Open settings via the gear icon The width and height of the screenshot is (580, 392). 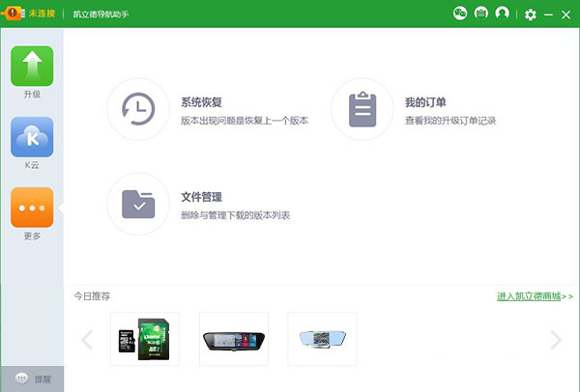click(x=531, y=14)
